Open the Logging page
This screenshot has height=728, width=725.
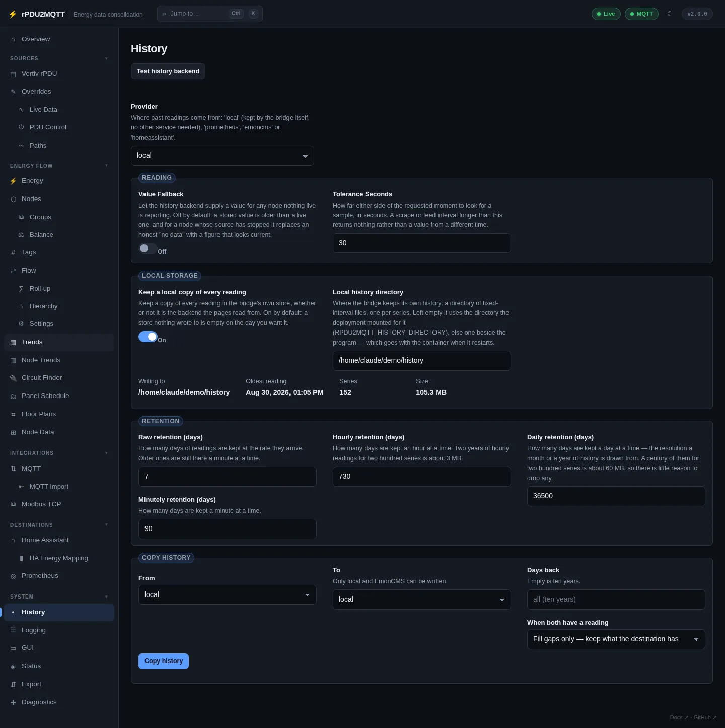point(59,630)
